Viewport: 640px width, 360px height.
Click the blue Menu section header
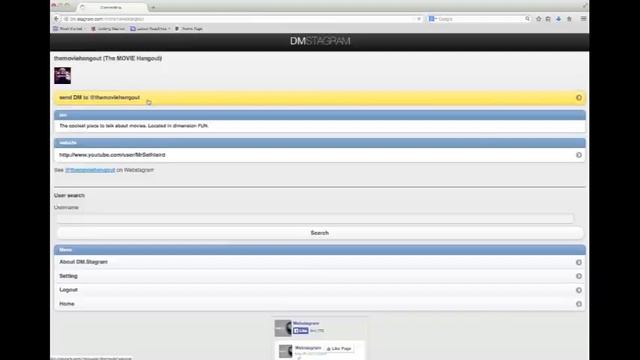coord(320,250)
